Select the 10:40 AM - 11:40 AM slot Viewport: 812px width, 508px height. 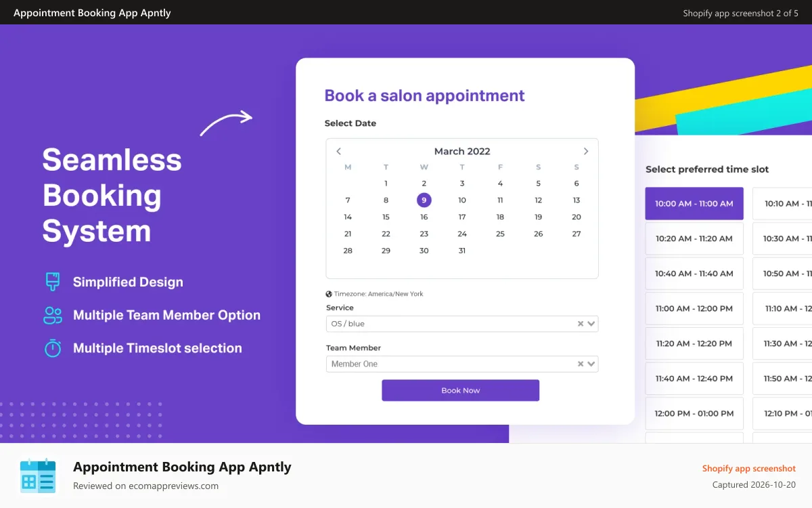pos(694,274)
